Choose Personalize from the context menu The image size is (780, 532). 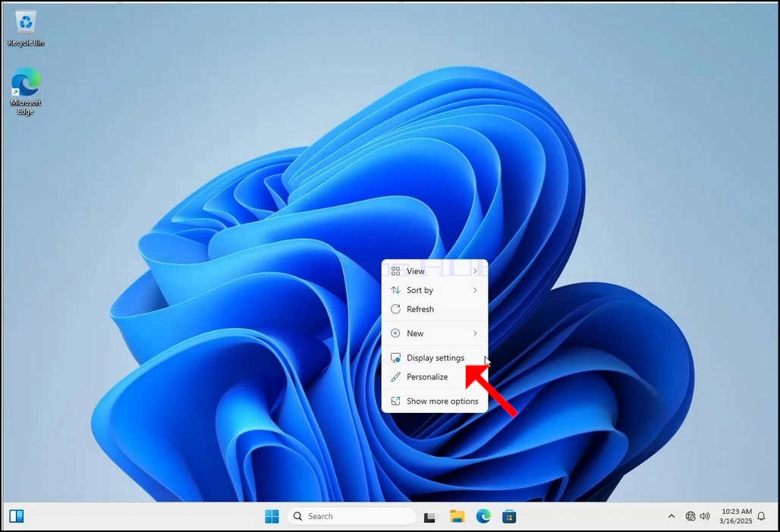(434, 376)
